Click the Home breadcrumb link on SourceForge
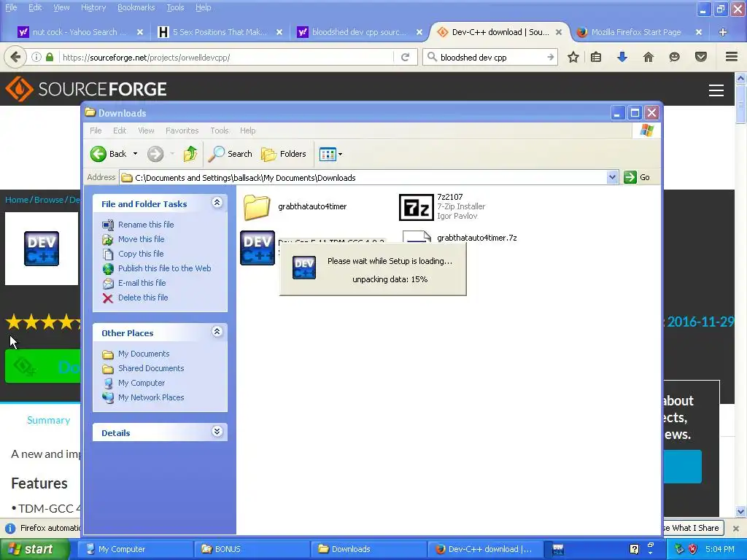747x560 pixels. pos(17,200)
